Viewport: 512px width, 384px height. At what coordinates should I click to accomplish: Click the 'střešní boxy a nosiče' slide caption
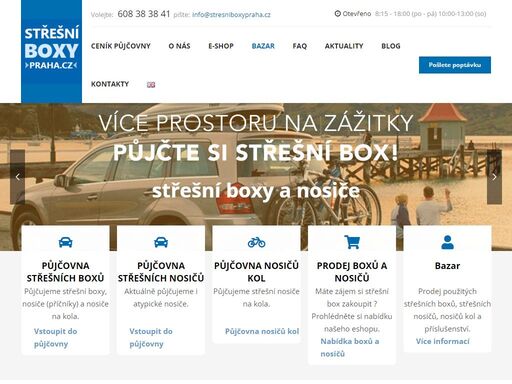coord(256,191)
